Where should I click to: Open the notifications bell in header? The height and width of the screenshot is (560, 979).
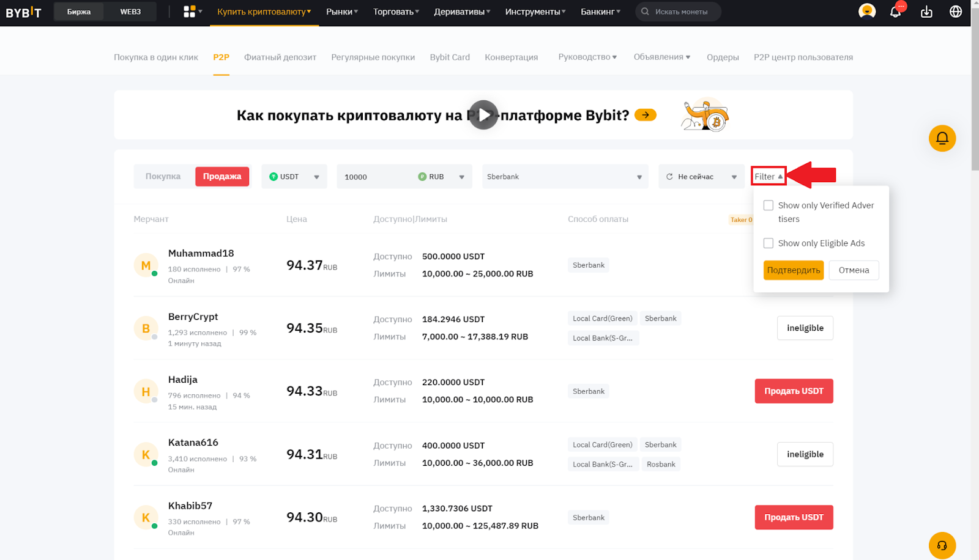[896, 12]
